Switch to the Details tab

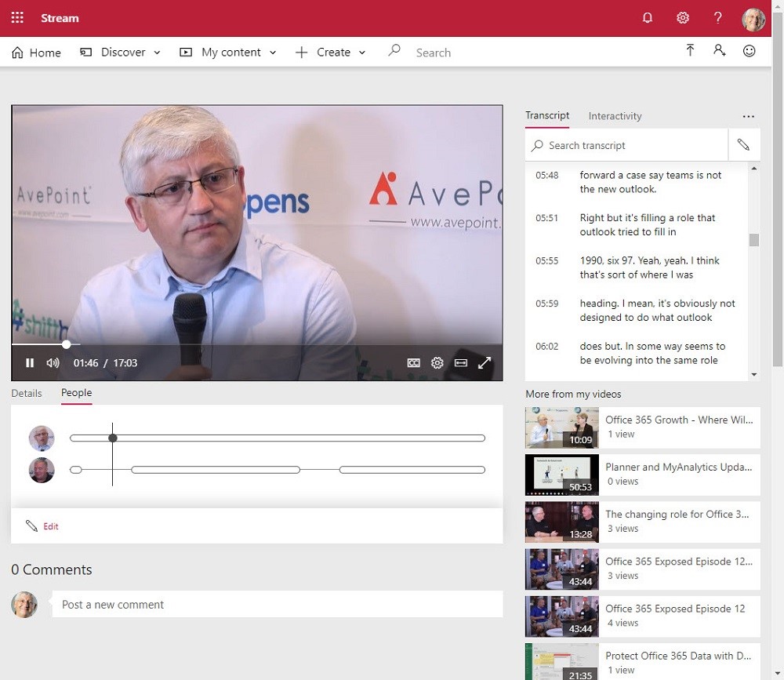point(27,393)
